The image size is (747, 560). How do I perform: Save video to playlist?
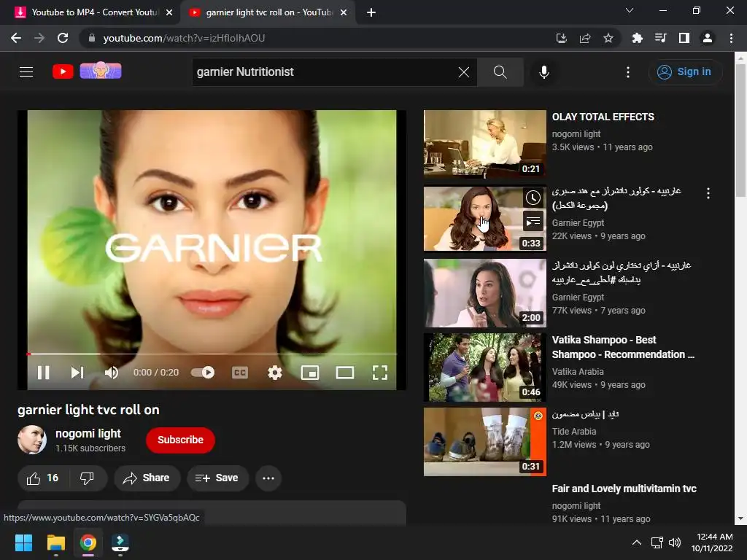[x=217, y=478]
